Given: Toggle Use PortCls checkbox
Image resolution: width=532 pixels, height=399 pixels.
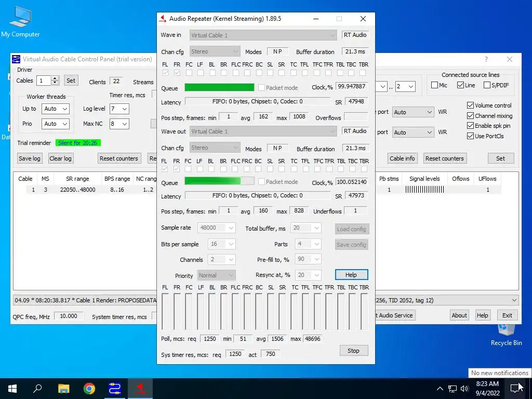Looking at the screenshot, I should [x=470, y=136].
